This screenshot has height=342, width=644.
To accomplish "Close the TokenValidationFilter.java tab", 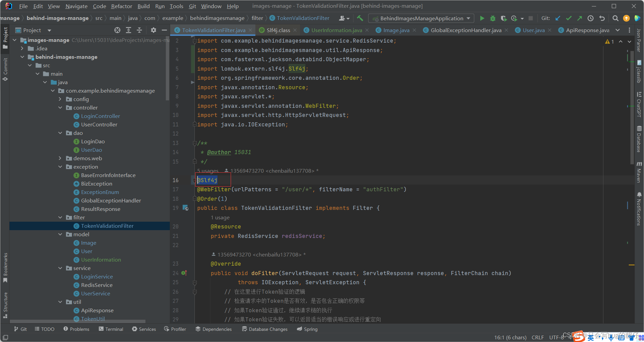I will click(250, 30).
